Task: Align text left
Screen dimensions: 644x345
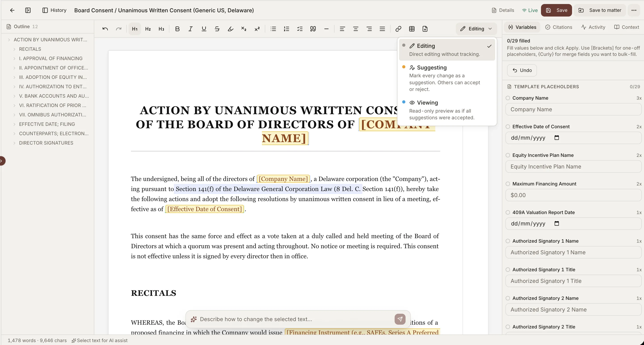Action: click(342, 29)
